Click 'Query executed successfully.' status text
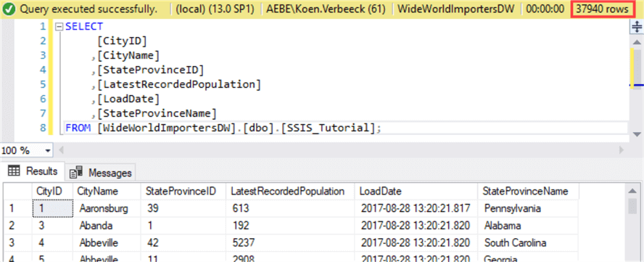The width and height of the screenshot is (644, 262). pos(88,9)
